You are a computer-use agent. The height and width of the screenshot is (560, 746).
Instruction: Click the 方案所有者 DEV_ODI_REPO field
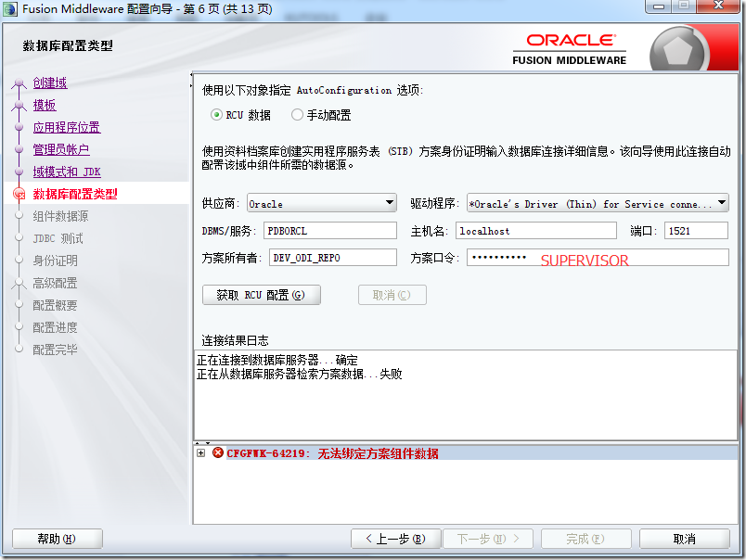(x=333, y=258)
